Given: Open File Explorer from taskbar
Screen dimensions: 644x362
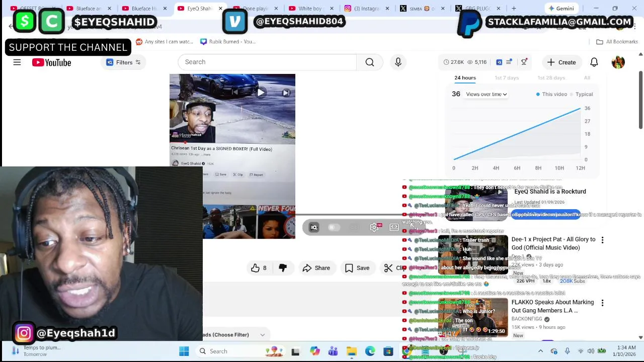Looking at the screenshot, I should click(x=351, y=351).
